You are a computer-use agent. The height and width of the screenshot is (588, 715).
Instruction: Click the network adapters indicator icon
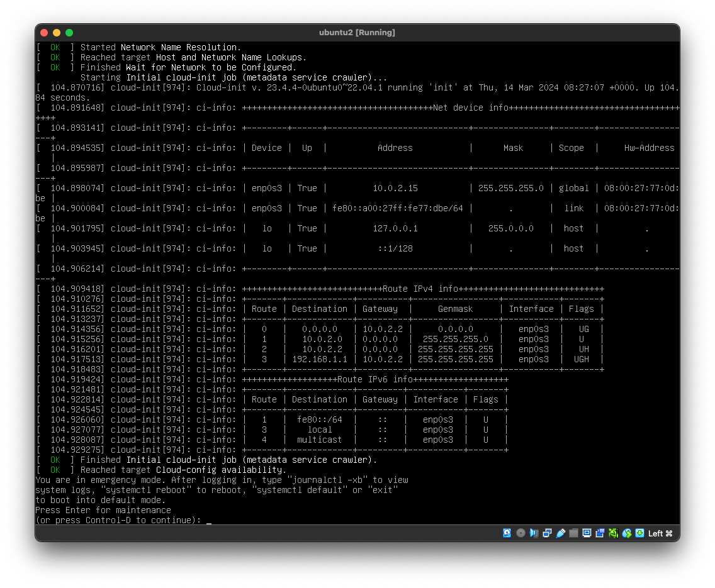tap(547, 533)
